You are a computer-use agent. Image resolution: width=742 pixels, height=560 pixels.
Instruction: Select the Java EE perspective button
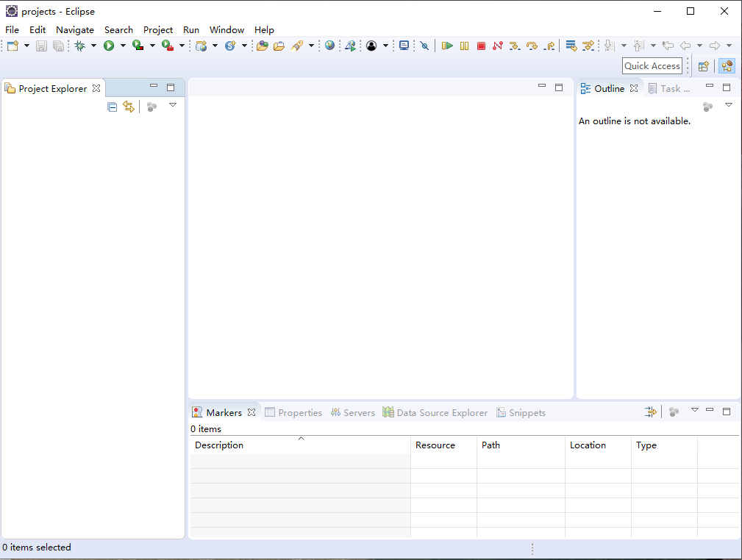(727, 66)
